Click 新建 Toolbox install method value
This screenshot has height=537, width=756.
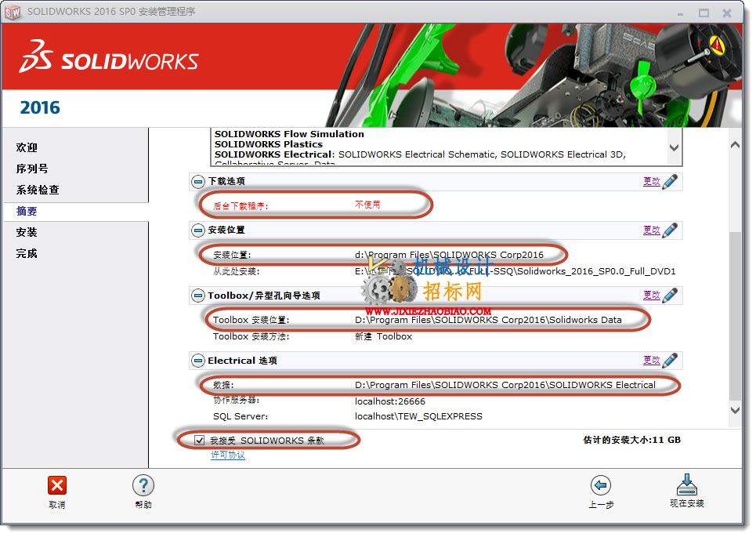click(x=384, y=337)
